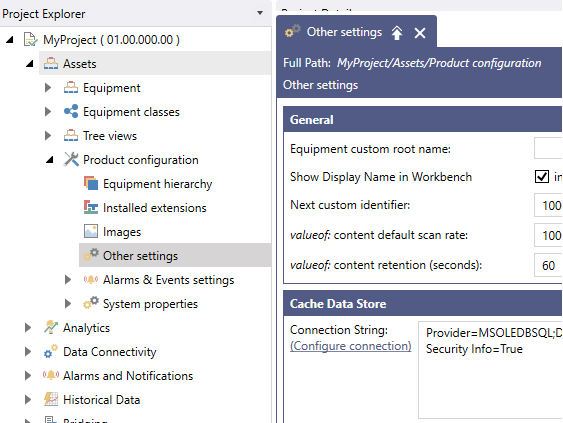Screen dimensions: 563x423
Task: Open the Project Explorer panel dropdown arrow
Action: 260,13
